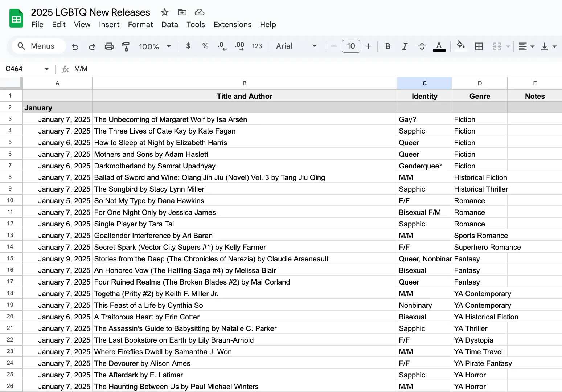Screen dimensions: 562x392
Task: Open the Edit menu
Action: [59, 25]
